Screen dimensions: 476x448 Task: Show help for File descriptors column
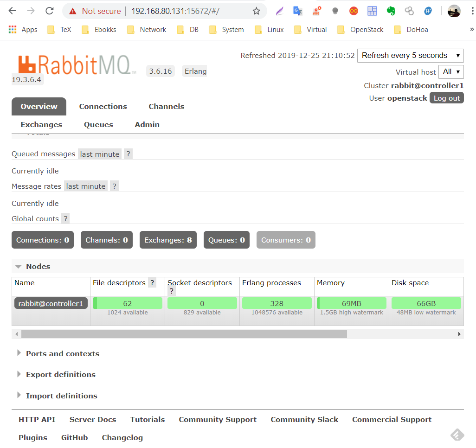pyautogui.click(x=152, y=283)
